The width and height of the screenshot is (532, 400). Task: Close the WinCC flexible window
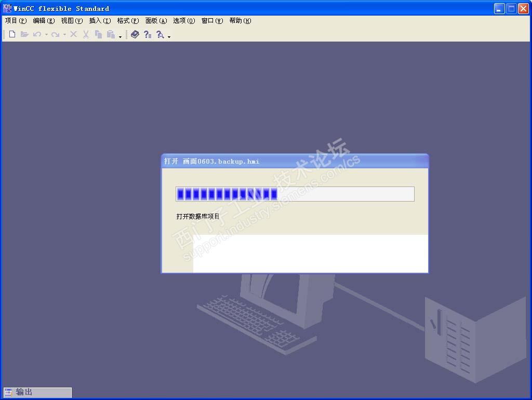(523, 8)
